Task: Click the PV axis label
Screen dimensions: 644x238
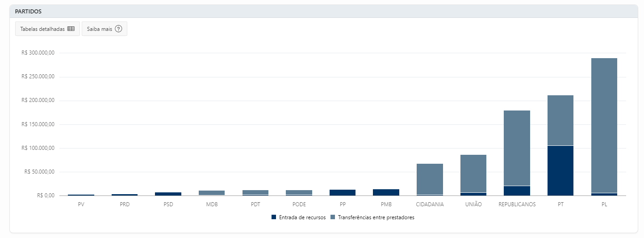Action: coord(81,204)
